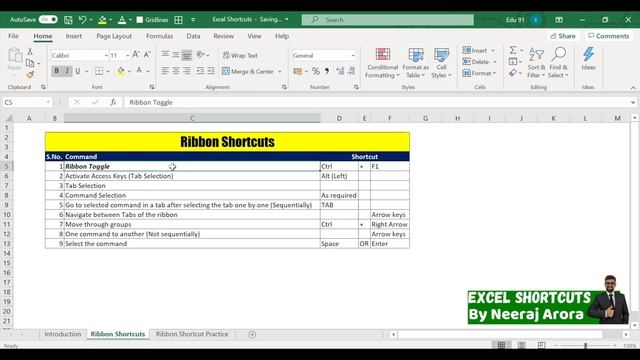Image resolution: width=640 pixels, height=360 pixels.
Task: Click the Share button
Action: [x=562, y=36]
